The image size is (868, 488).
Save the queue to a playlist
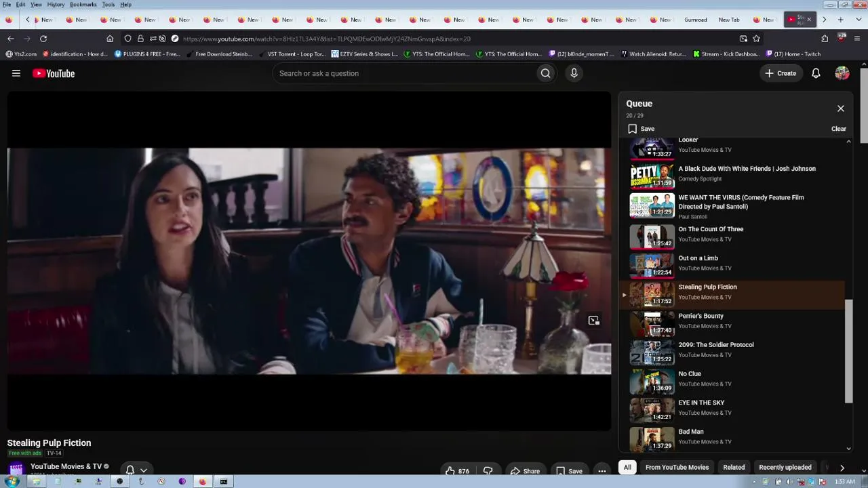[x=641, y=129]
